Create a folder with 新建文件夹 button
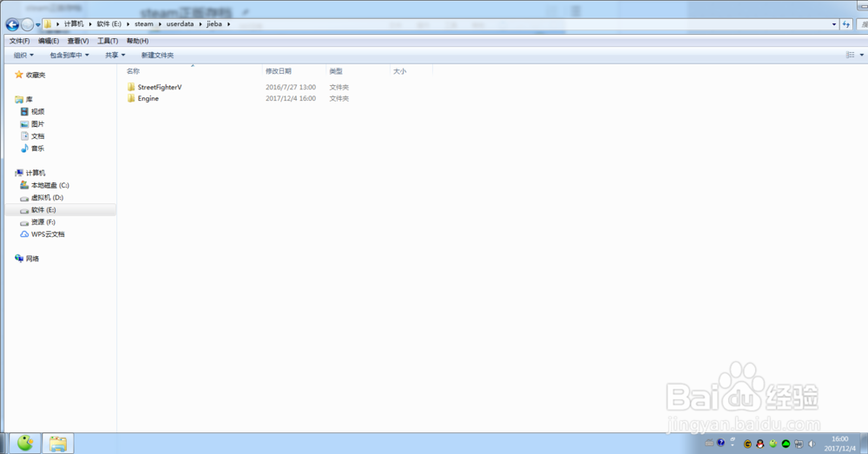The image size is (868, 454). click(x=157, y=56)
